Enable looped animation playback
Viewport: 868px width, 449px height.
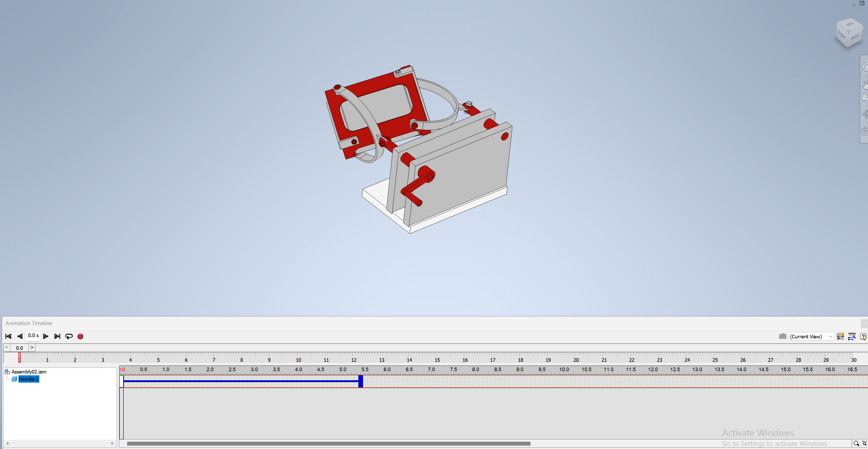click(x=69, y=336)
